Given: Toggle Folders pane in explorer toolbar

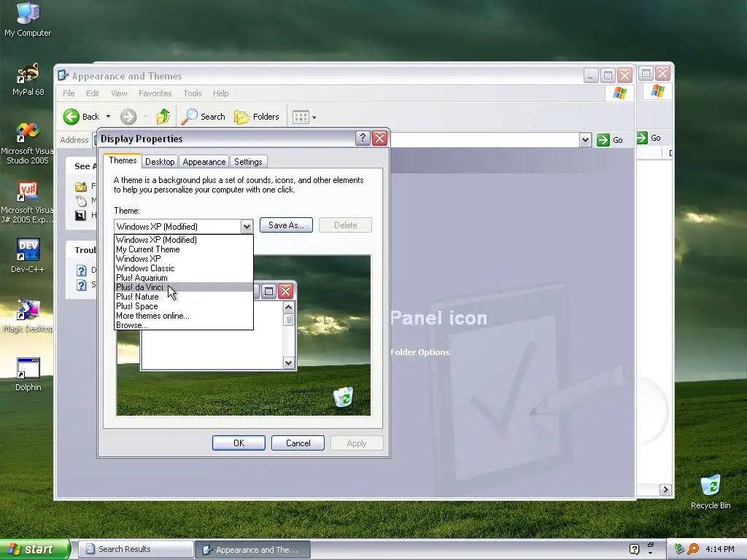Looking at the screenshot, I should click(x=257, y=117).
